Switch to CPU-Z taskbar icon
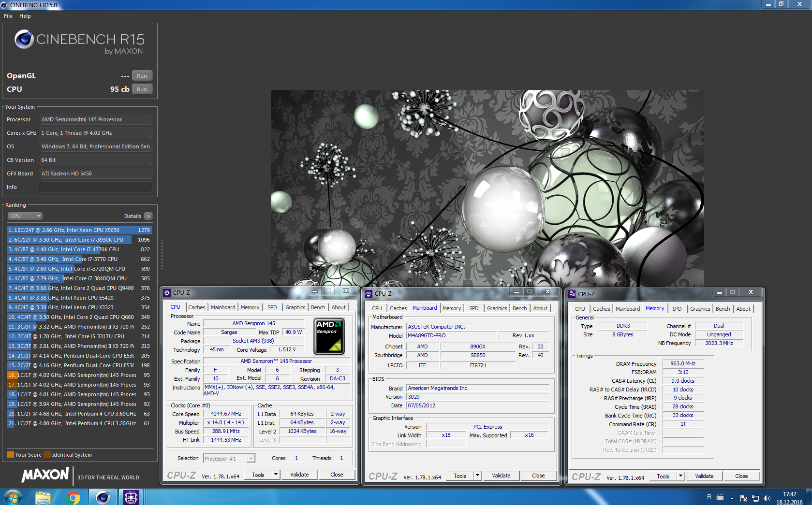 pyautogui.click(x=131, y=497)
